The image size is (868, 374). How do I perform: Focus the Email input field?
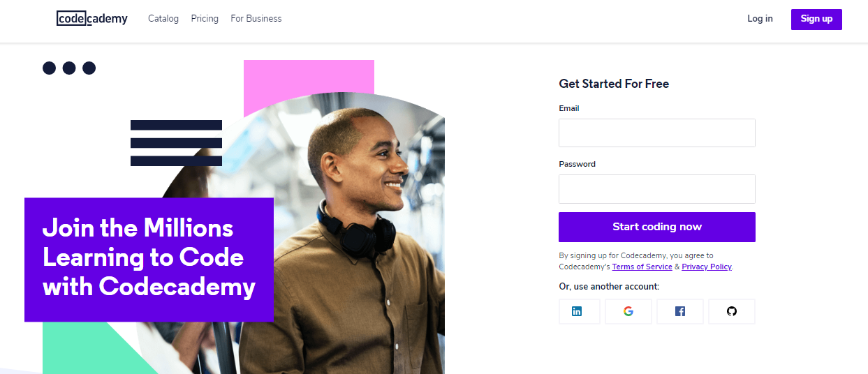[x=656, y=133]
